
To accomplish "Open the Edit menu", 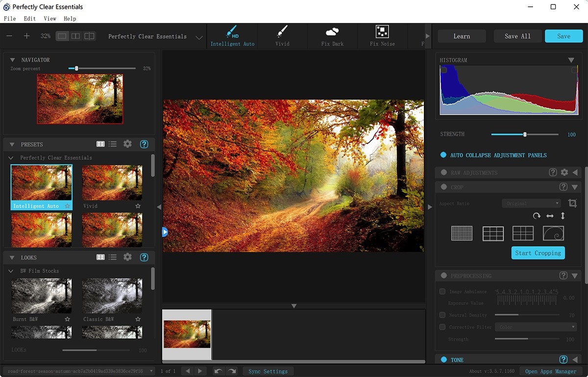I will point(29,19).
